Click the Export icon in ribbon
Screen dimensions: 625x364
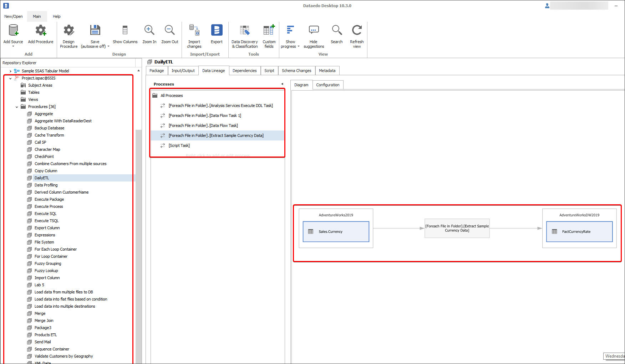coord(217,31)
